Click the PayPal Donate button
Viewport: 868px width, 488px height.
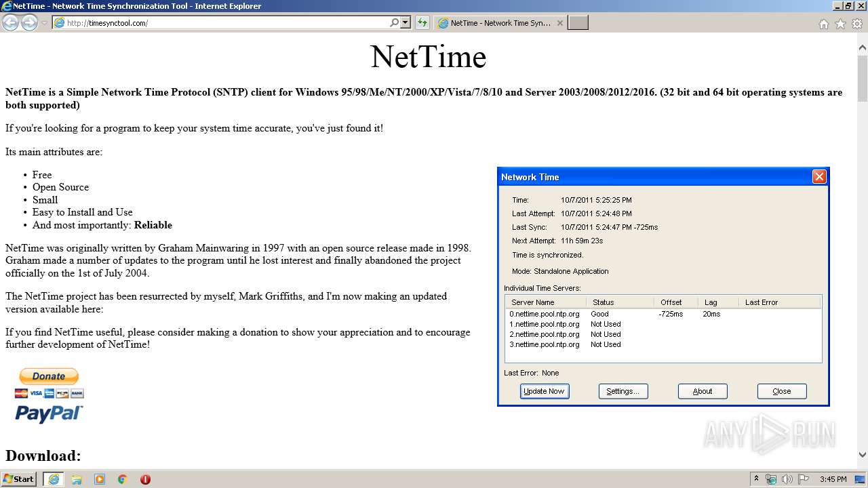[49, 376]
